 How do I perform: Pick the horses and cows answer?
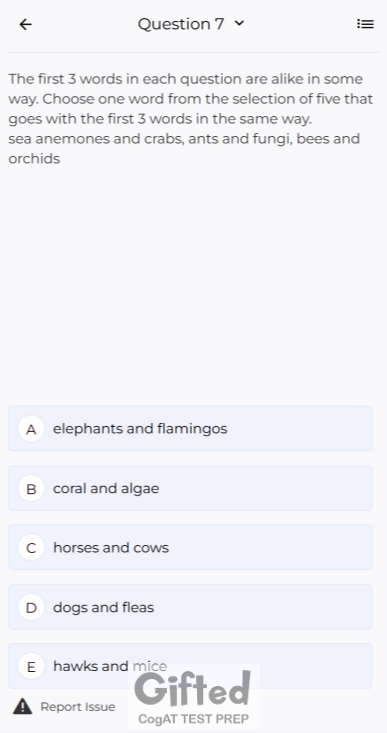pyautogui.click(x=190, y=547)
